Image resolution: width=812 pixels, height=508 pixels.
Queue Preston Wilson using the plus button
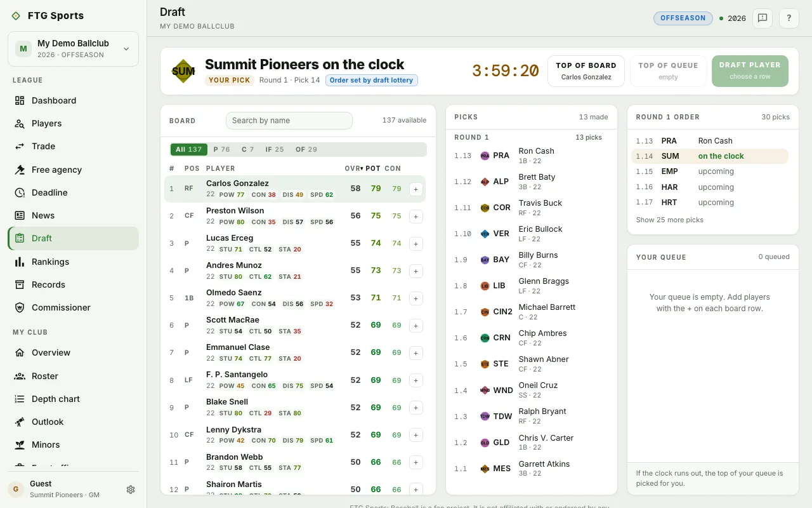click(416, 216)
